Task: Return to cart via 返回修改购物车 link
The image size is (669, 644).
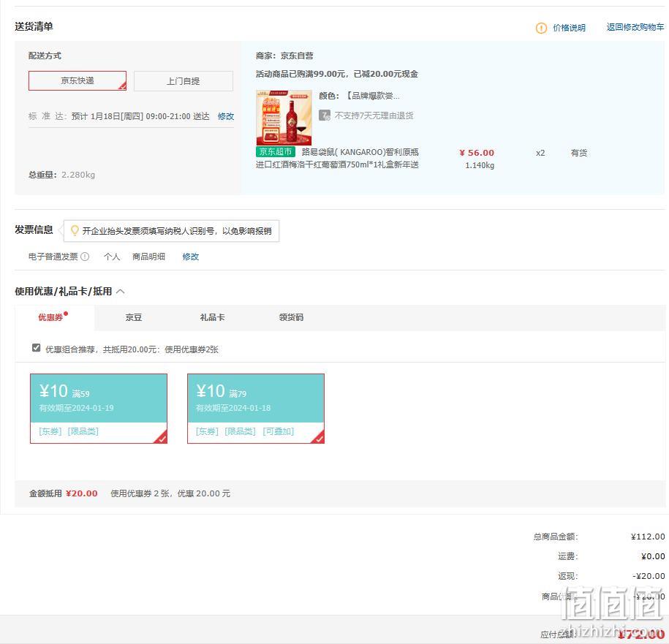Action: [635, 27]
